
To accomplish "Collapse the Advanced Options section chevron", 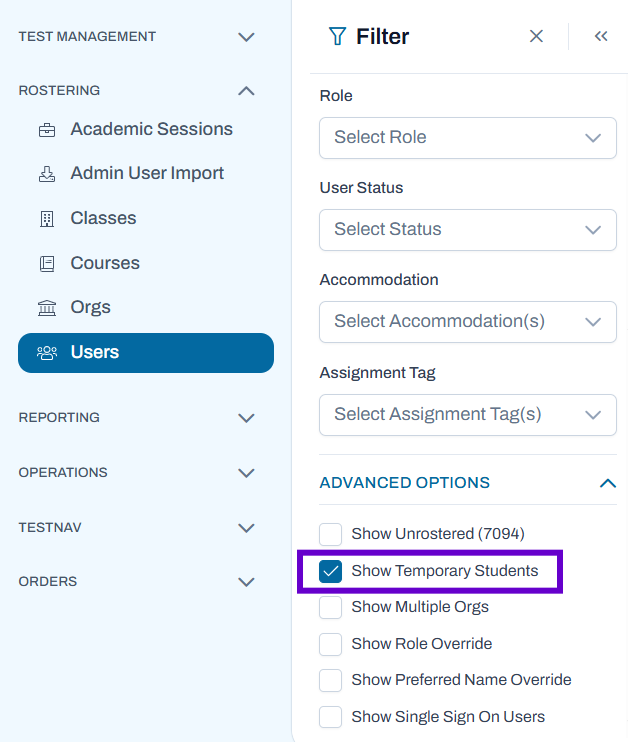I will (608, 483).
